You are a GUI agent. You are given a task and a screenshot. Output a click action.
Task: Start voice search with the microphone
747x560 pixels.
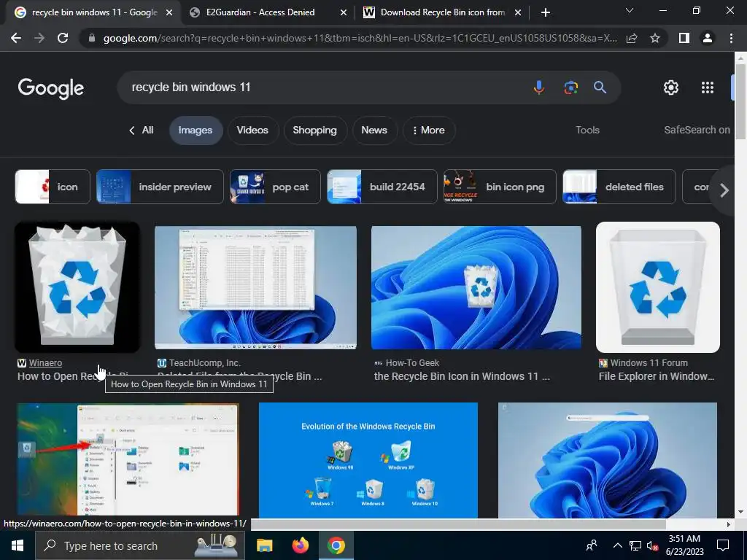tap(539, 87)
